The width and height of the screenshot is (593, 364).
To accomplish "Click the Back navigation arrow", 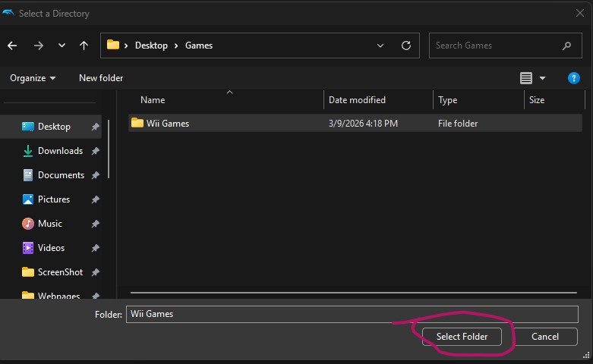I will (12, 45).
